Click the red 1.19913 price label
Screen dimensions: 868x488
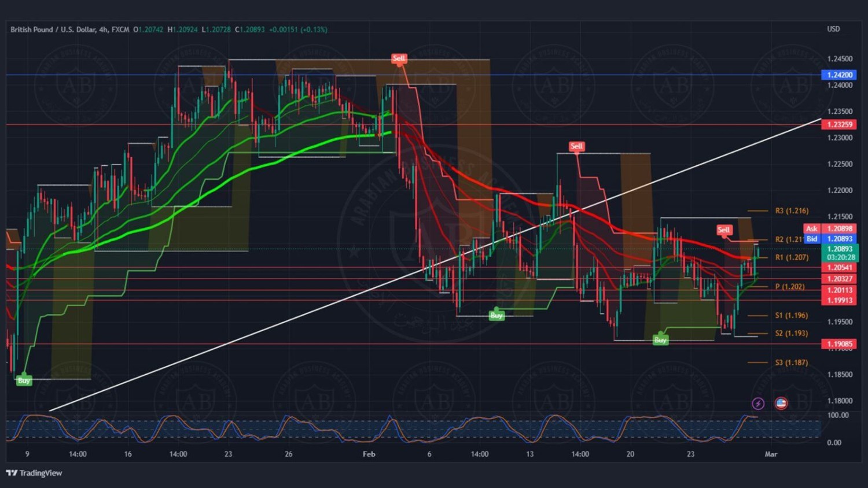coord(839,300)
